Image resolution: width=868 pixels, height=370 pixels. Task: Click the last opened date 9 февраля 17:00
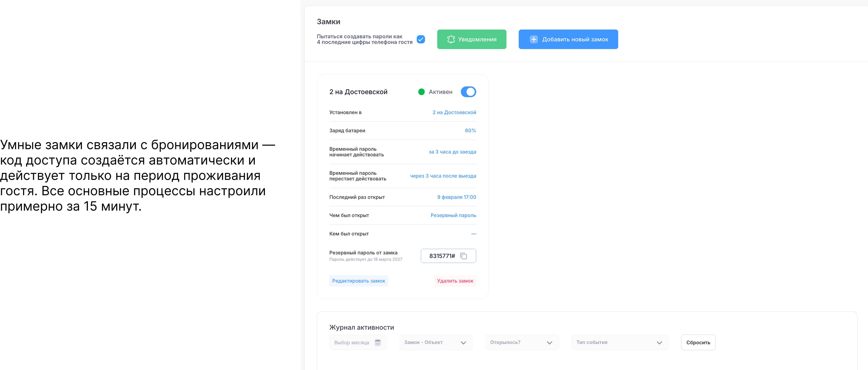pos(457,197)
